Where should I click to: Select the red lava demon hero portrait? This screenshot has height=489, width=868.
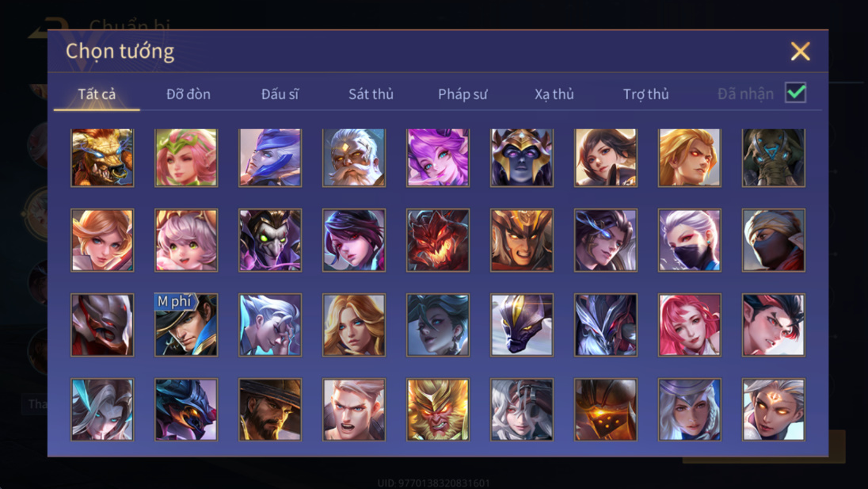click(x=437, y=240)
